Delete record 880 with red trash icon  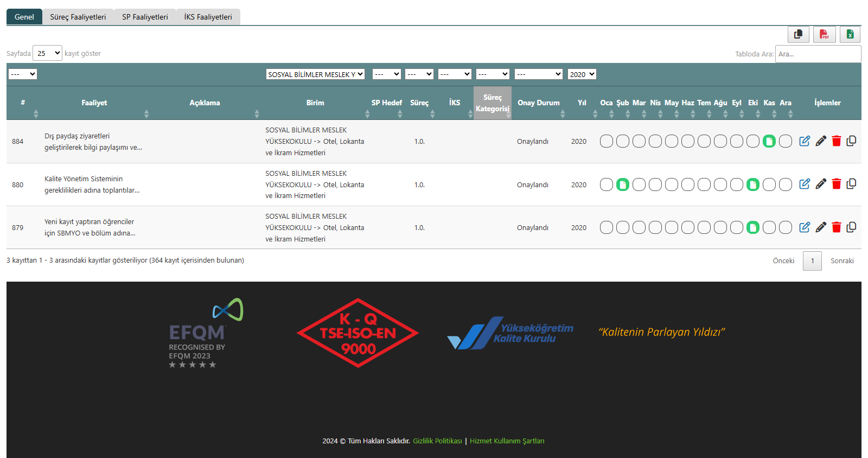point(837,185)
